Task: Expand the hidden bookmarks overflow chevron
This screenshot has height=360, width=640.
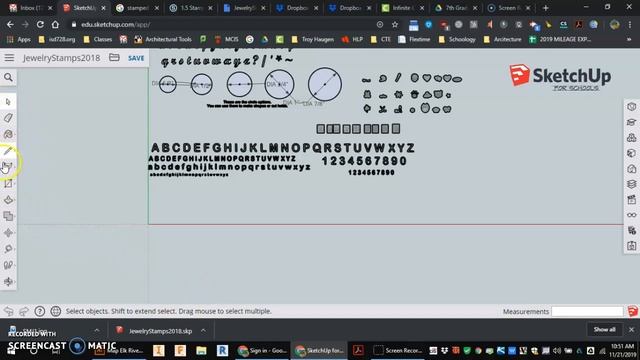Action: tap(629, 39)
